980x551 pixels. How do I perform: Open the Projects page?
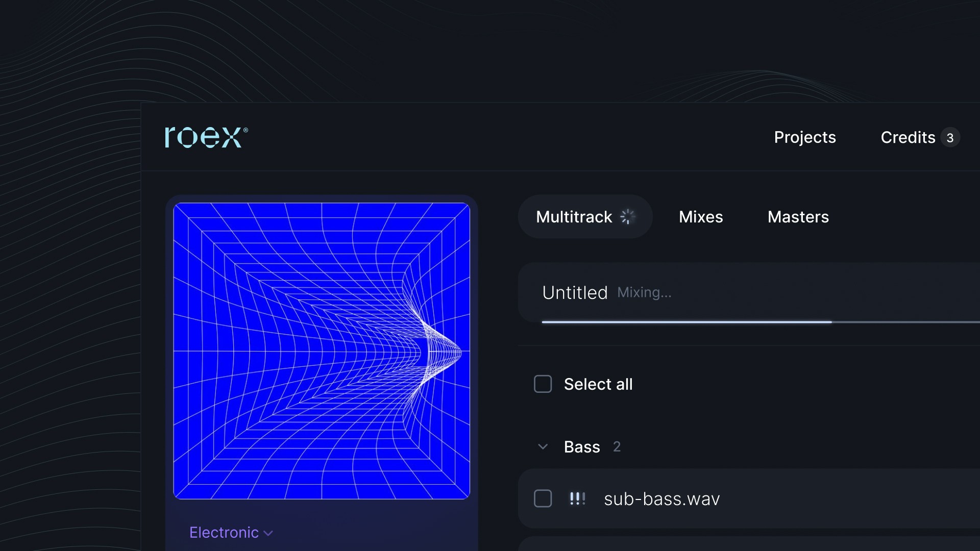pos(804,137)
